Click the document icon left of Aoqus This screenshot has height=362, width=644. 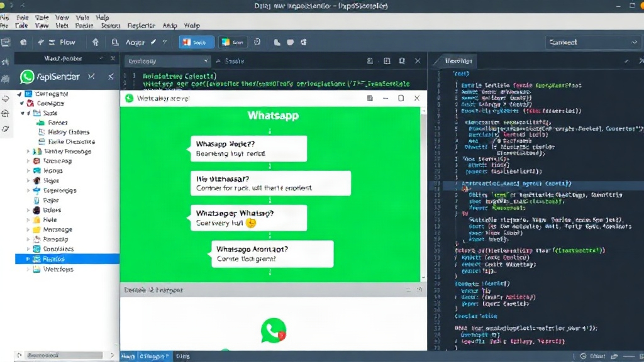115,42
